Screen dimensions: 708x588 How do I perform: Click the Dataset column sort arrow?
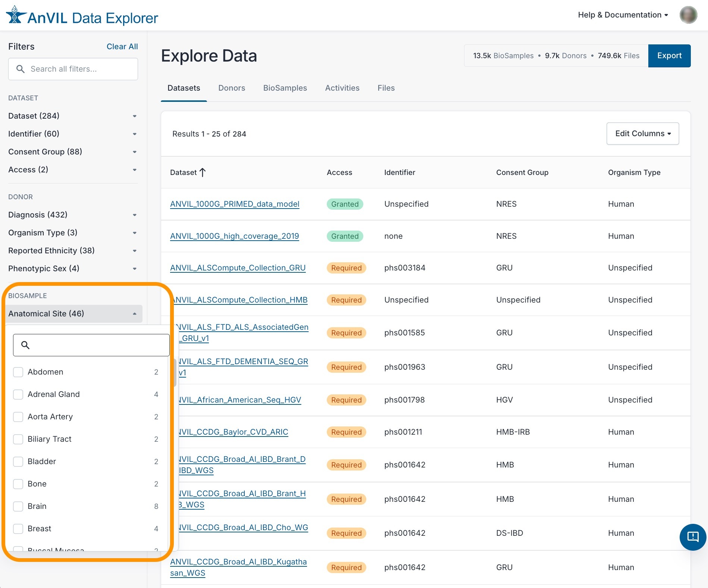[x=203, y=172]
